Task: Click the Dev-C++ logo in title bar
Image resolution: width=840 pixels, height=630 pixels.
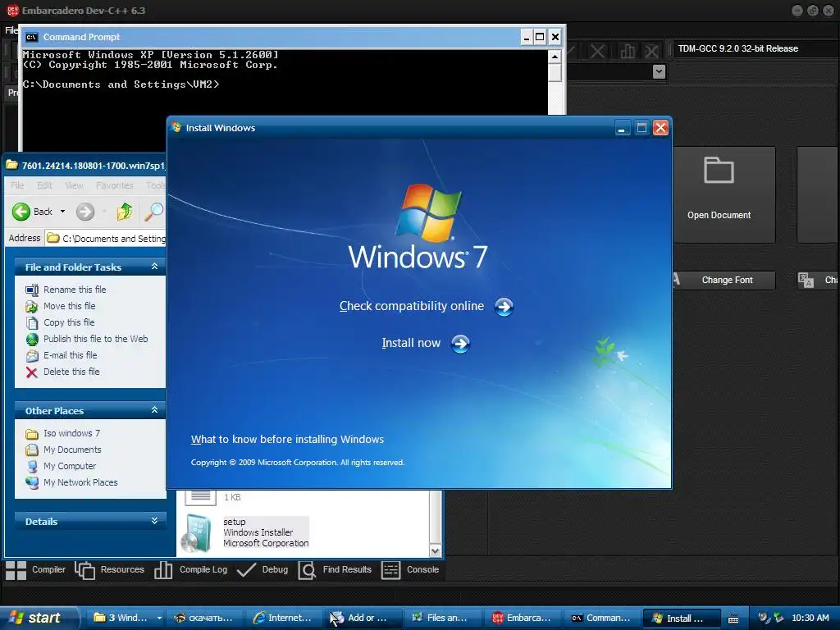Action: pos(12,10)
